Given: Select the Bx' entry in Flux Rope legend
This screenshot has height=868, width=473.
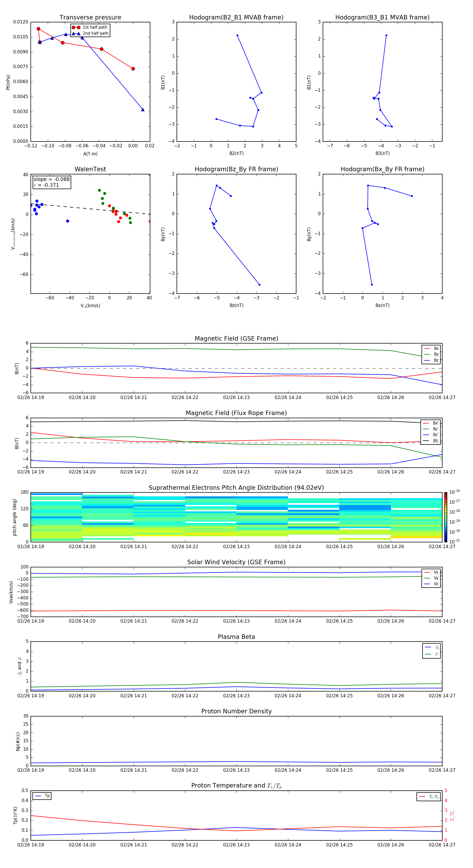Looking at the screenshot, I should (x=431, y=423).
